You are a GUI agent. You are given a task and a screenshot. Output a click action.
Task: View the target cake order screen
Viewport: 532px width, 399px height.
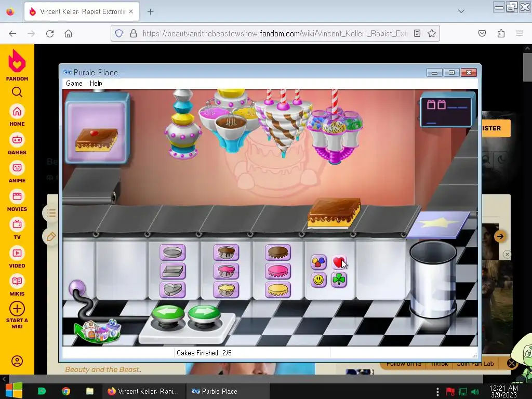point(97,128)
